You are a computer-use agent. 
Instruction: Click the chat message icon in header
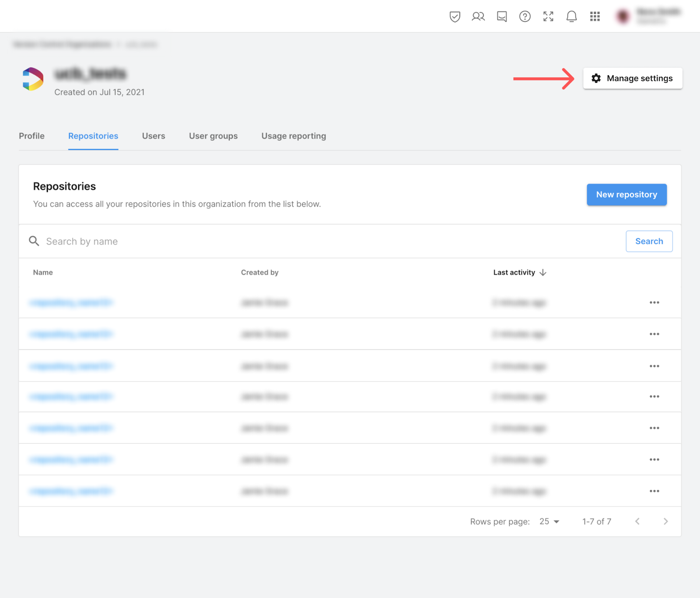click(502, 17)
